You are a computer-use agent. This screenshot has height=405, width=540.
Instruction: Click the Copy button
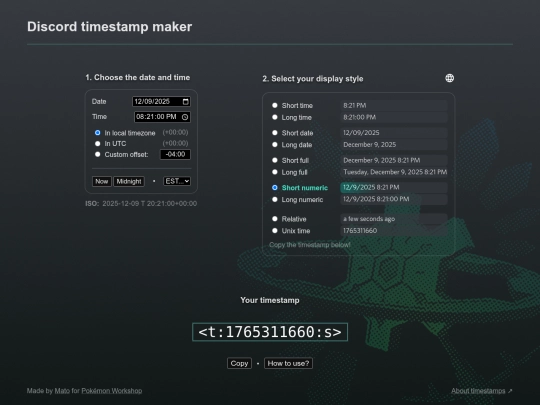239,363
